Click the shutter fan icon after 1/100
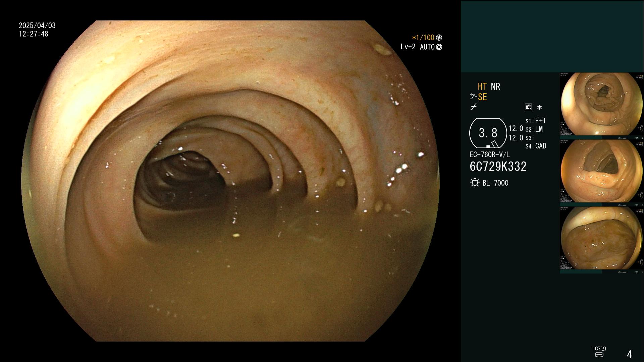 pyautogui.click(x=439, y=38)
